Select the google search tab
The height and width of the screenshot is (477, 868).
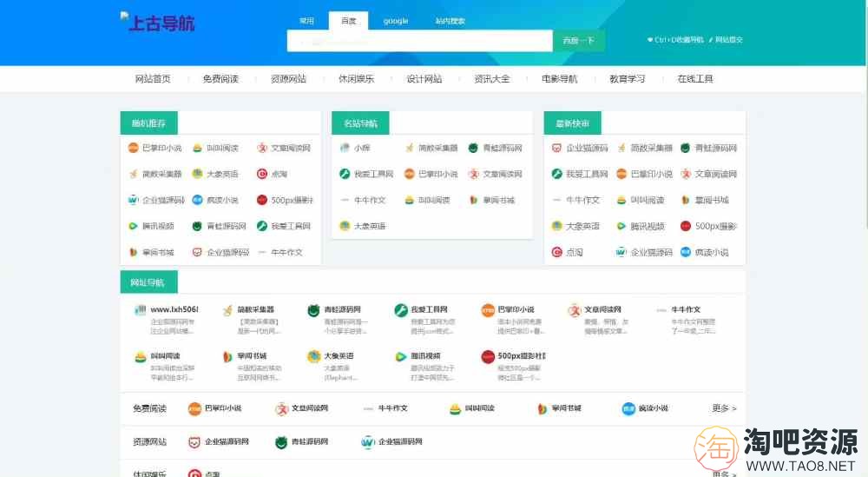click(396, 21)
